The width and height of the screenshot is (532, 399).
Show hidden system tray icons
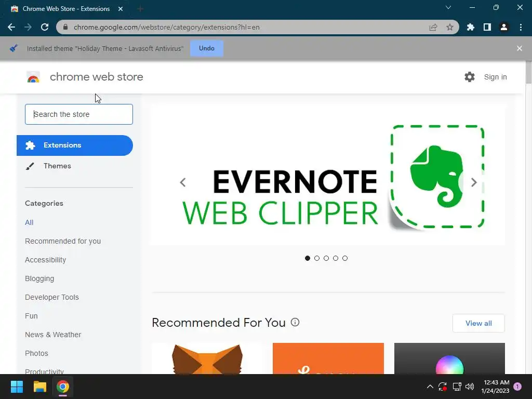(430, 387)
